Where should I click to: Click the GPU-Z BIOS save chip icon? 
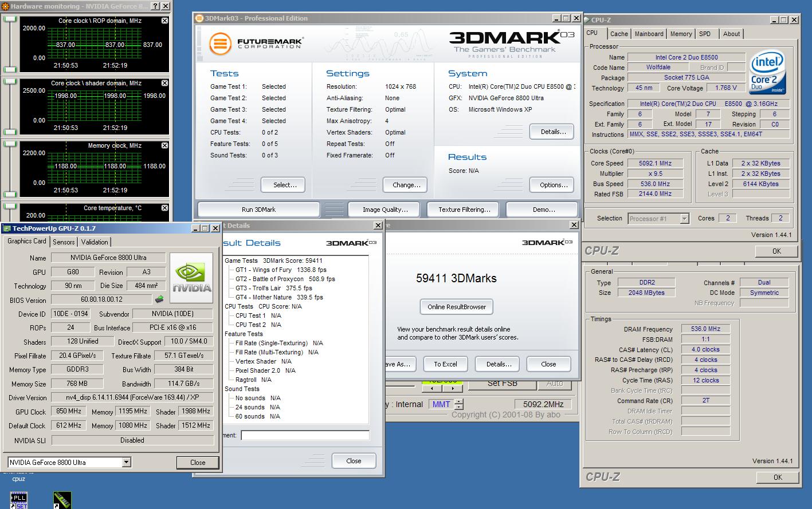pos(159,299)
